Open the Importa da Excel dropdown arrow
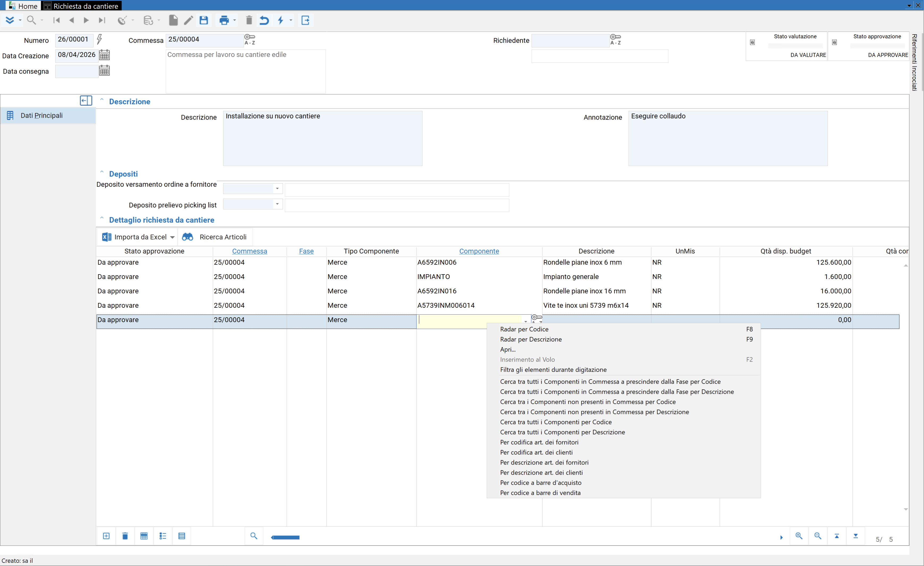 [172, 237]
